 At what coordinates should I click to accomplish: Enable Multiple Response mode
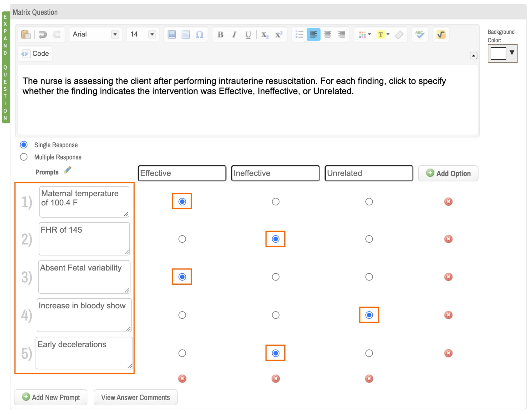pos(24,157)
